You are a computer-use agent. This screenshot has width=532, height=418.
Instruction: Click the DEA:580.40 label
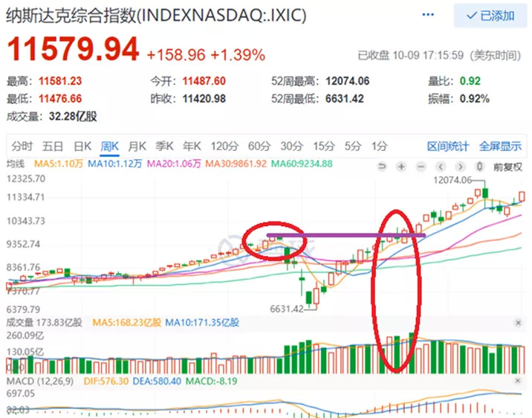157,381
